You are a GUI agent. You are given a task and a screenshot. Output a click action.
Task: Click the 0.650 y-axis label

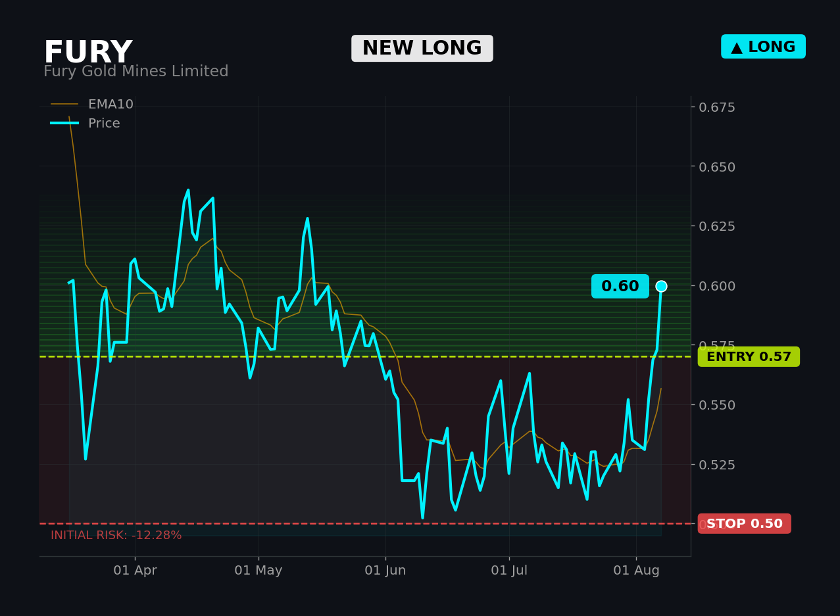pyautogui.click(x=717, y=167)
